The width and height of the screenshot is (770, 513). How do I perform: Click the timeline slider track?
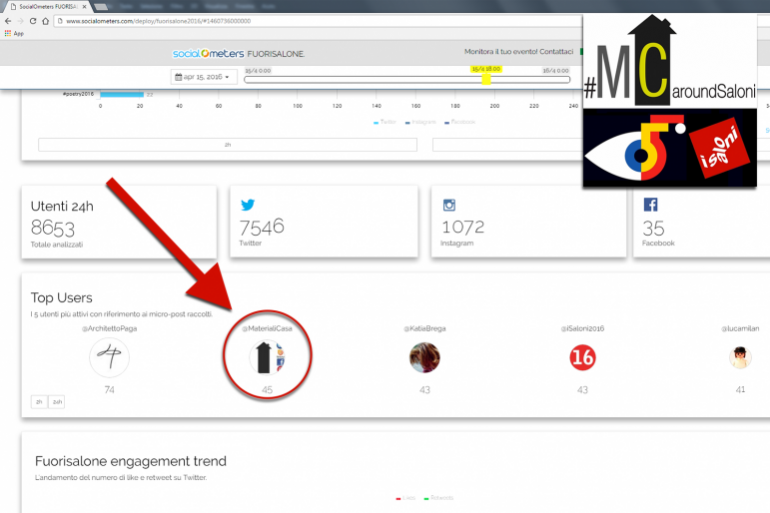(x=407, y=80)
